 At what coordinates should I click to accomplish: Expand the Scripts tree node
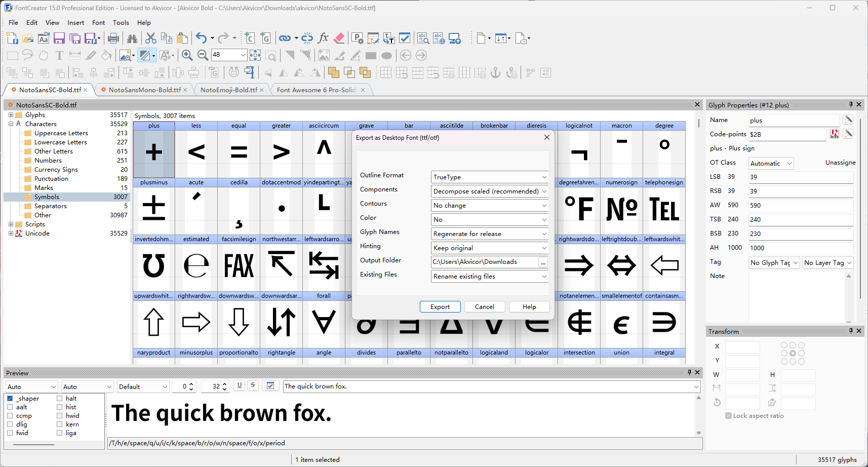click(x=11, y=224)
